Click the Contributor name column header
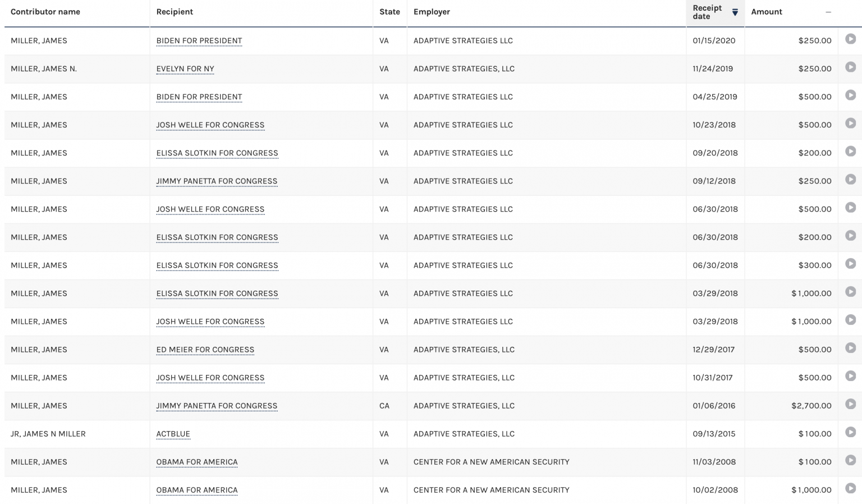The height and width of the screenshot is (504, 862). 45,12
